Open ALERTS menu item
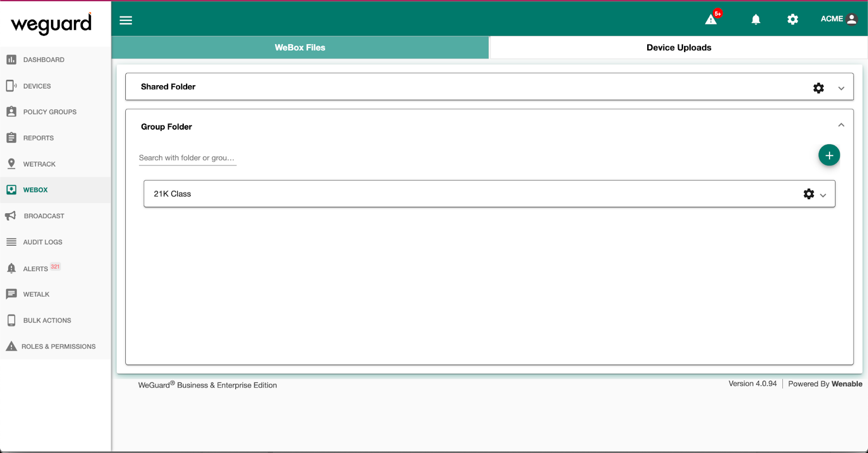868x453 pixels. click(35, 269)
